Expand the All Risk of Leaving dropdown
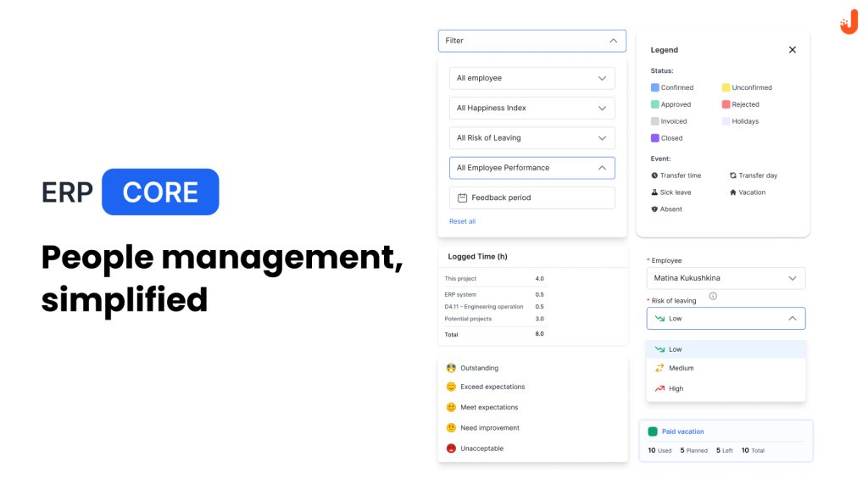Viewport: 868px width, 490px height. tap(531, 138)
